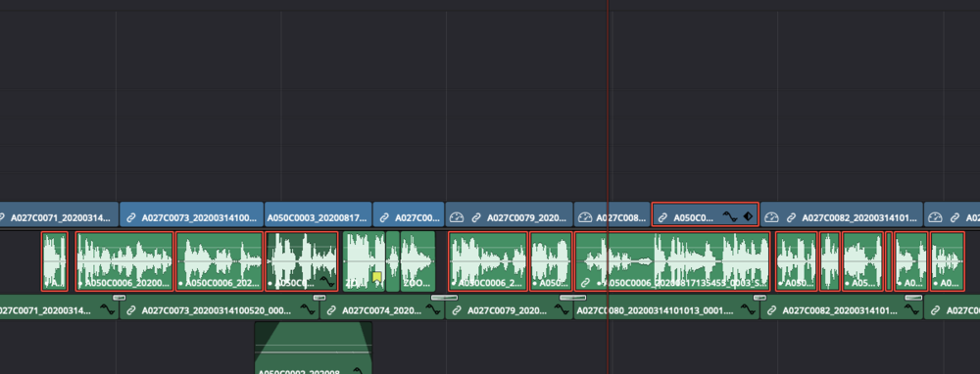Click the curve icon on A027C0074 audio clip
The width and height of the screenshot is (980, 374).
[435, 309]
